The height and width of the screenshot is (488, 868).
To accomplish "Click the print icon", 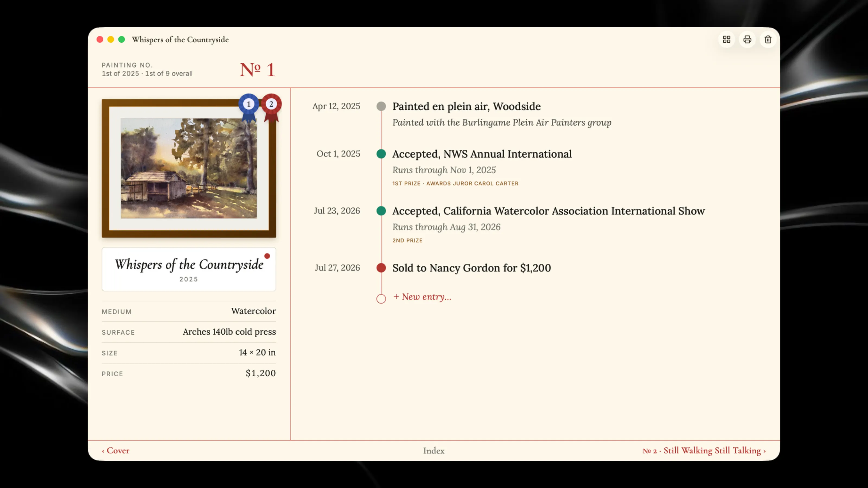I will (747, 39).
